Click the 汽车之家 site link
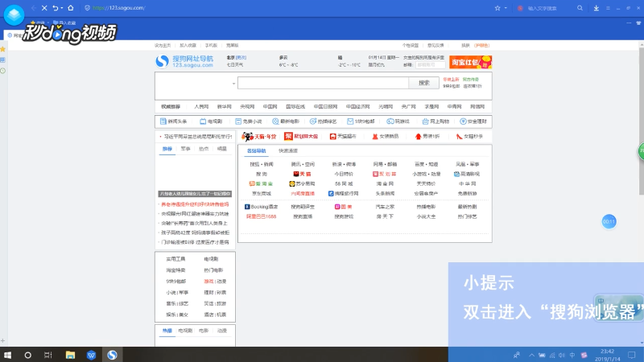 385,207
